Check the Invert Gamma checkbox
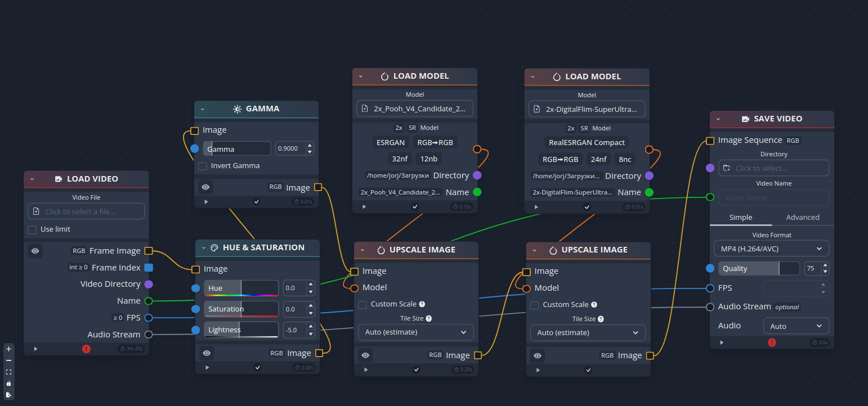Image resolution: width=868 pixels, height=406 pixels. (203, 166)
